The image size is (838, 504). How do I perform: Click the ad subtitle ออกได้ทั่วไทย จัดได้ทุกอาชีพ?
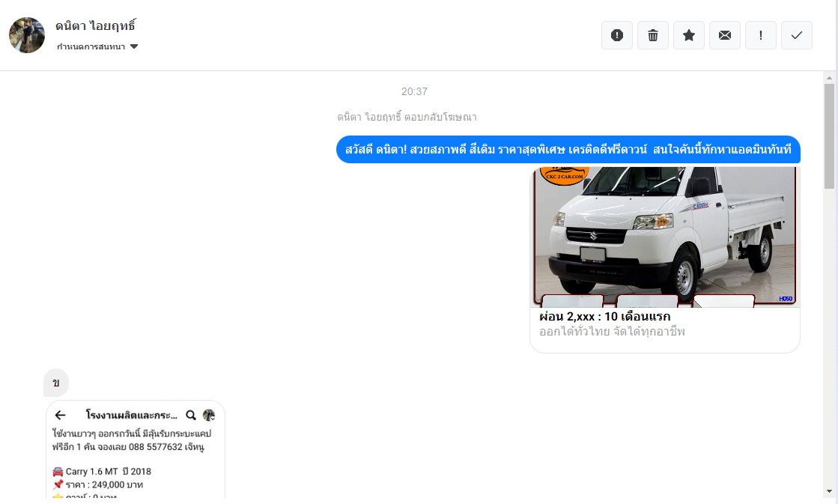tap(612, 331)
